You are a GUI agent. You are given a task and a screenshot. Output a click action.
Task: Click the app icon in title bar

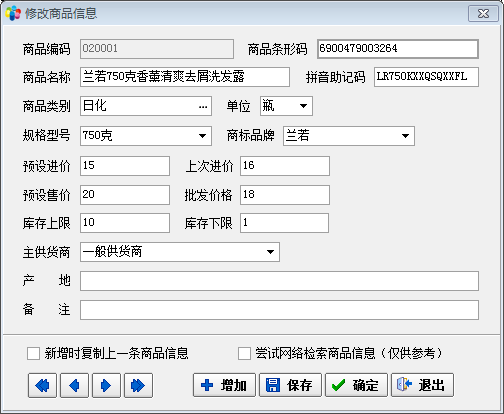pos(13,13)
